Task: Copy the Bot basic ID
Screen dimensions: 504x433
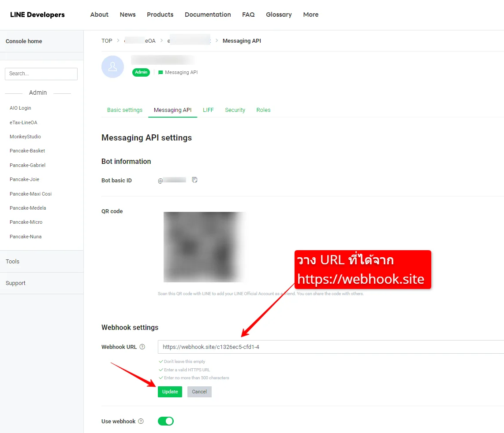Action: click(194, 180)
